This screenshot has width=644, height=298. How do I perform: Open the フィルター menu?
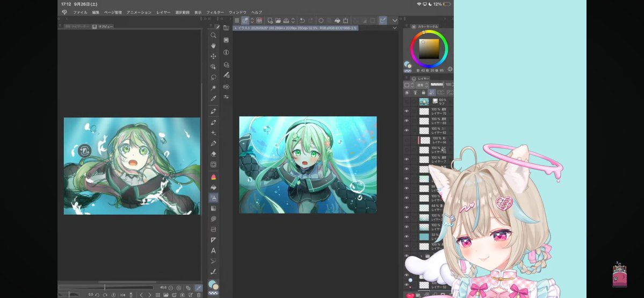pyautogui.click(x=215, y=12)
